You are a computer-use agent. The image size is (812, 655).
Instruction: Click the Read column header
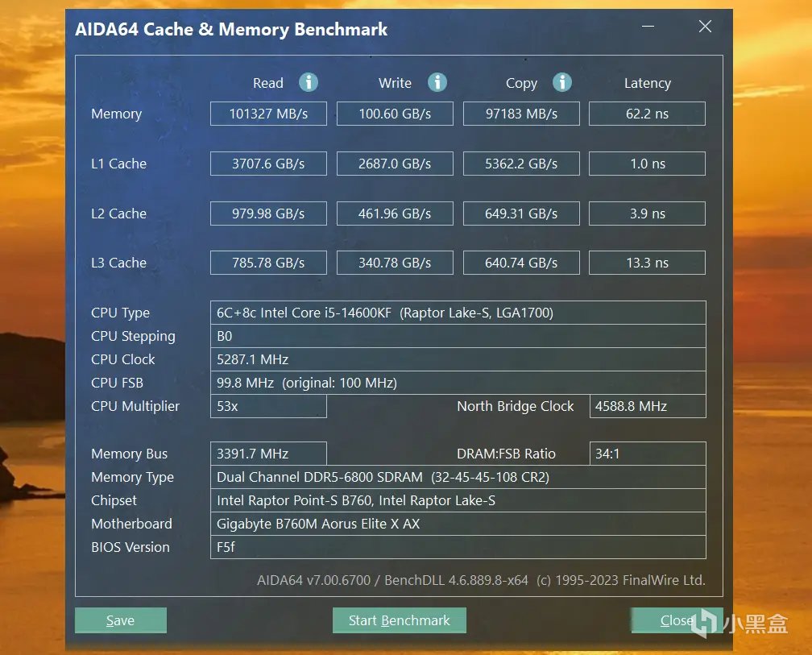click(x=267, y=83)
